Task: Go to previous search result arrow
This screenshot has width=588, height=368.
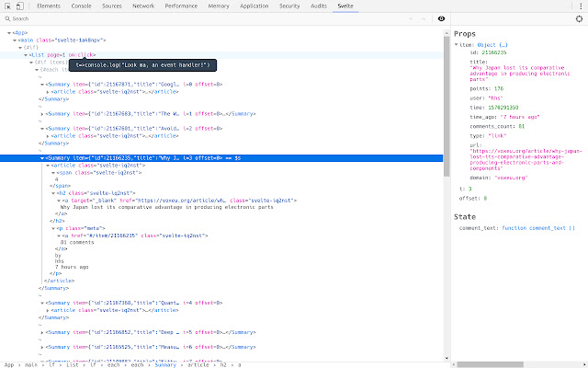Action: tap(424, 18)
